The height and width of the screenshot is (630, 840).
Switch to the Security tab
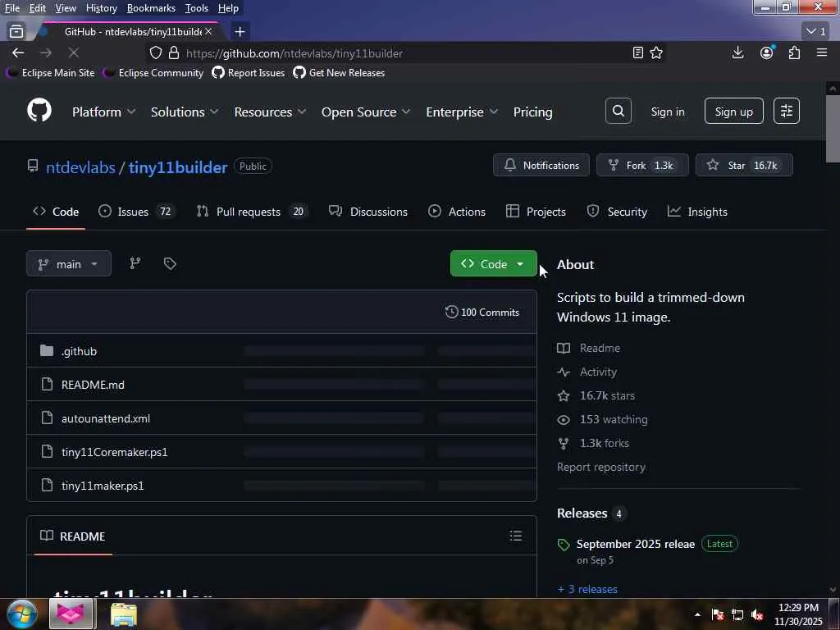(617, 212)
